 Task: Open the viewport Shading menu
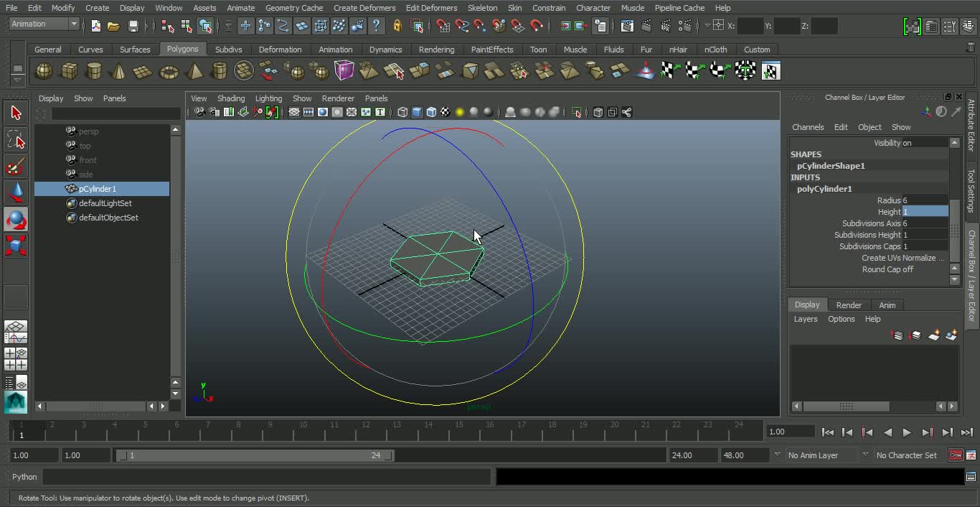(231, 98)
